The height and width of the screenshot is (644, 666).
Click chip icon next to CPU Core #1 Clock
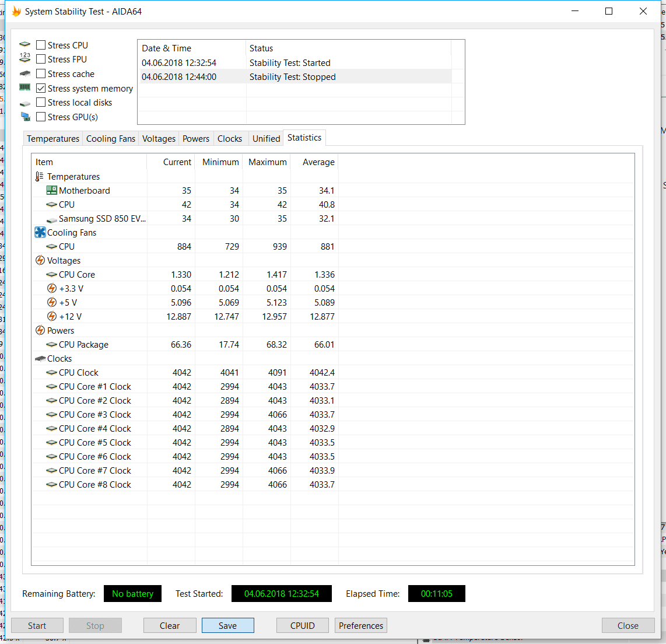(x=52, y=387)
